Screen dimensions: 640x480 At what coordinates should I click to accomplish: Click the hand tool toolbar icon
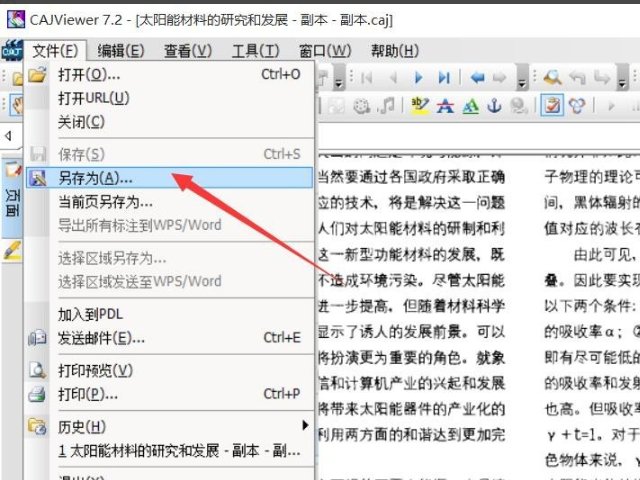(17, 106)
